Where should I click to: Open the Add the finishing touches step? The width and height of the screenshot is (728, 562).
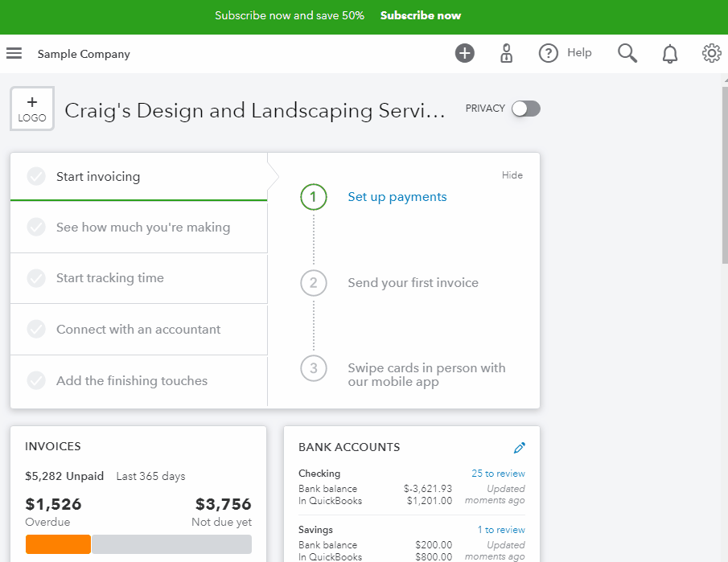(x=131, y=381)
